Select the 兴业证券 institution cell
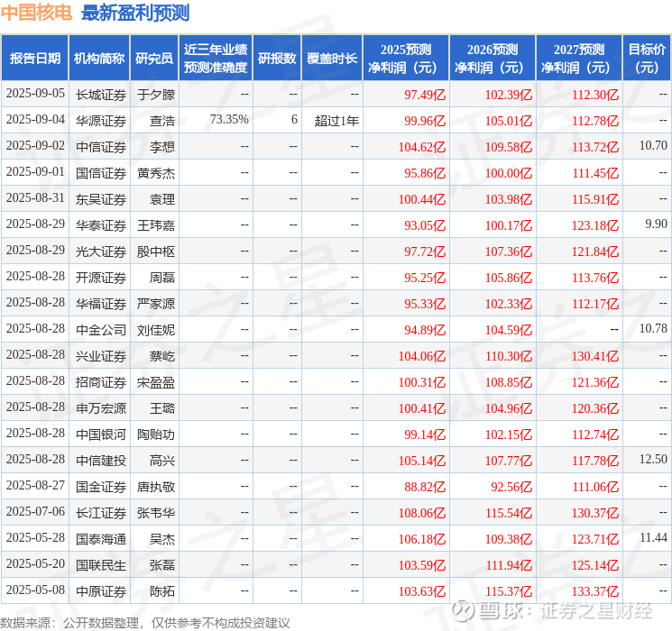Image resolution: width=672 pixels, height=631 pixels. click(x=101, y=356)
